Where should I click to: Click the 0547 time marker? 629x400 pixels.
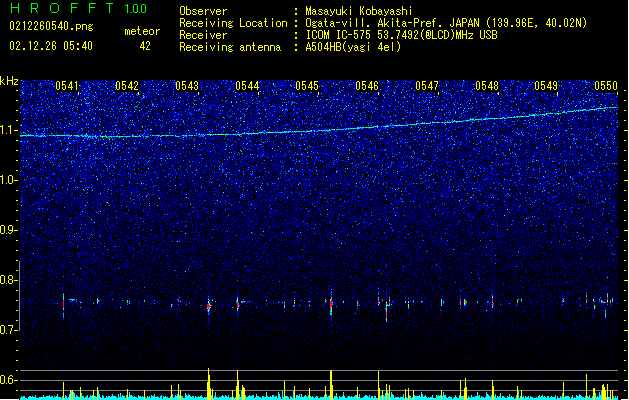[427, 86]
